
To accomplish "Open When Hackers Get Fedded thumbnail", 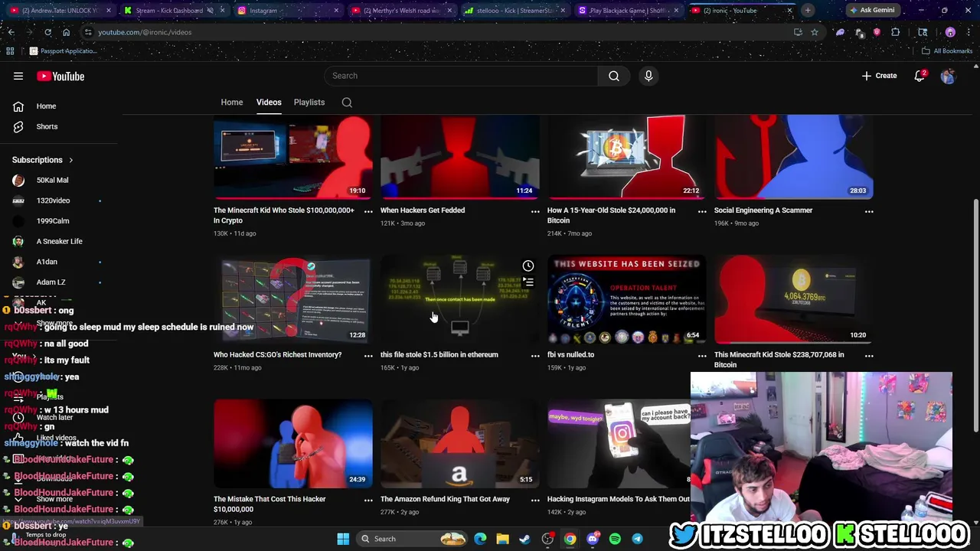I will [460, 157].
